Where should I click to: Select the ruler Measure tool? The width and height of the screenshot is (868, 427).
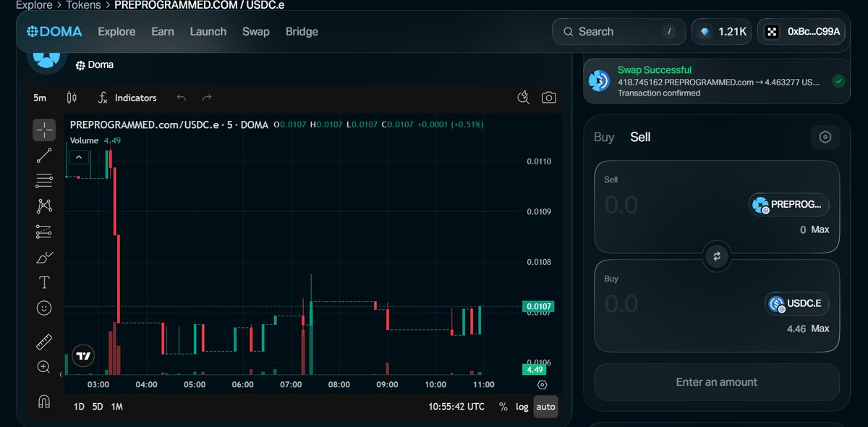pyautogui.click(x=44, y=342)
